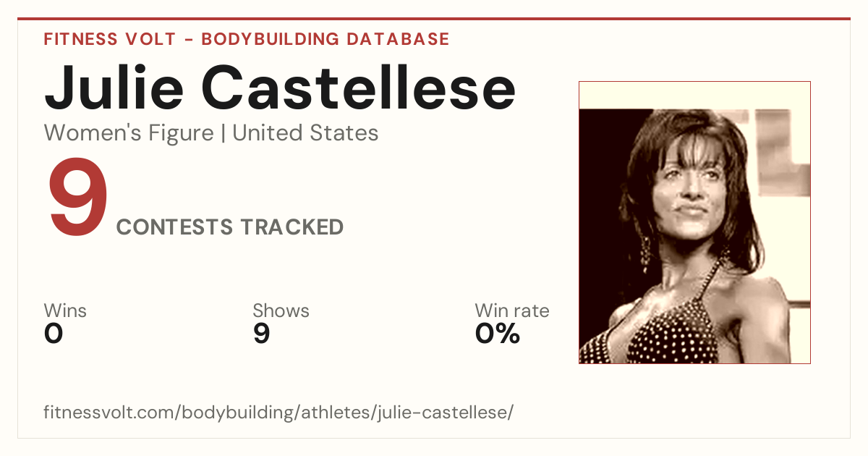Click the United States country label
868x456 pixels.
click(x=305, y=133)
